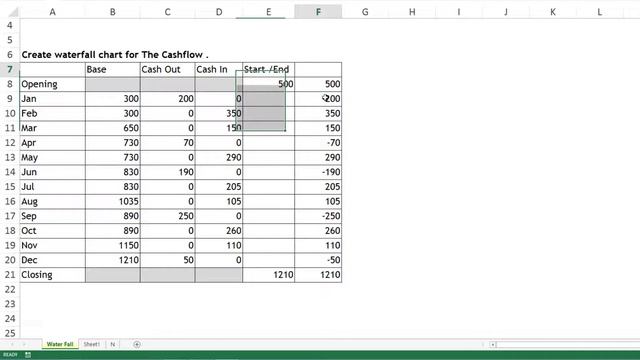This screenshot has width=640, height=360.
Task: Select row 12 header
Action: (x=10, y=143)
